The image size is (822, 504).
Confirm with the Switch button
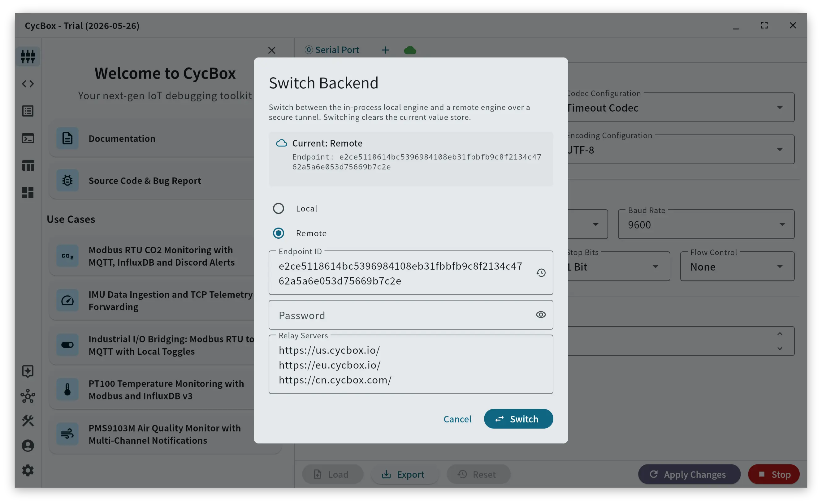(518, 419)
